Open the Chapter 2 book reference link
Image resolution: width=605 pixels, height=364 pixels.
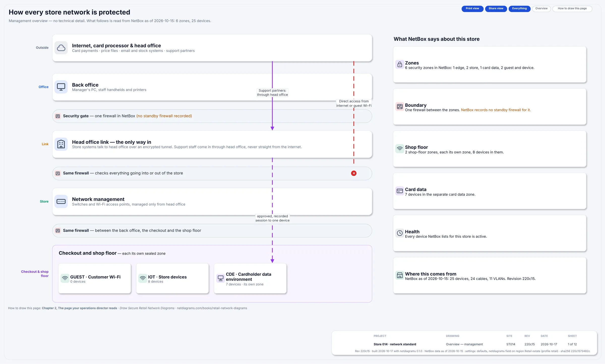tap(79, 308)
